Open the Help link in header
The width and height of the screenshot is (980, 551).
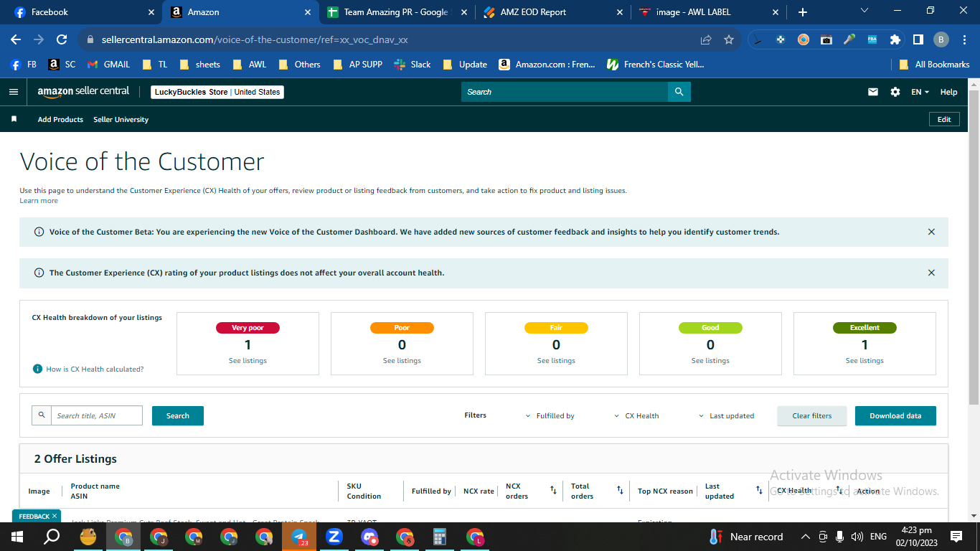click(x=948, y=92)
